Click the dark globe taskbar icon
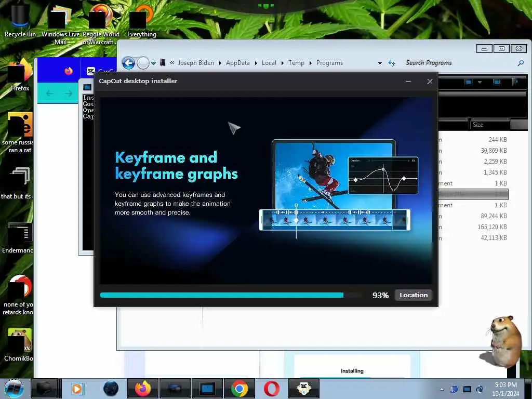This screenshot has width=532, height=399. click(111, 389)
